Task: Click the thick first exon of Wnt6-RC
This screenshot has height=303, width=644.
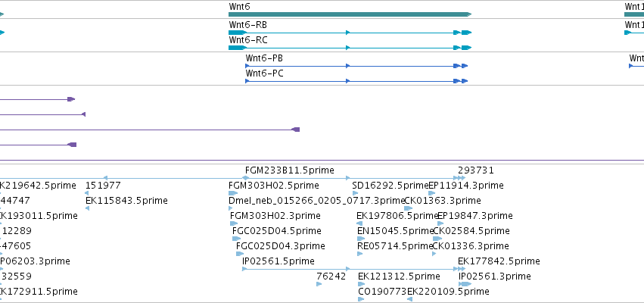Action: coord(238,48)
